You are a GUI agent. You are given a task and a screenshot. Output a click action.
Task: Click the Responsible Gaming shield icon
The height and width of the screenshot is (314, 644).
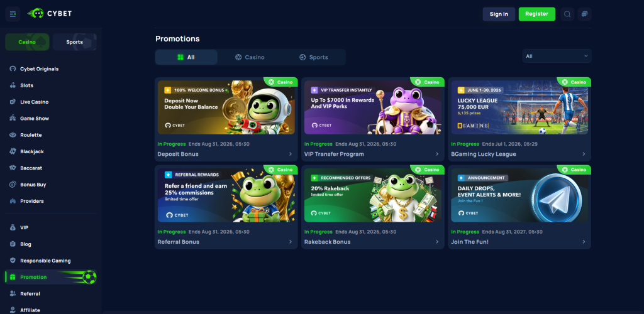13,260
